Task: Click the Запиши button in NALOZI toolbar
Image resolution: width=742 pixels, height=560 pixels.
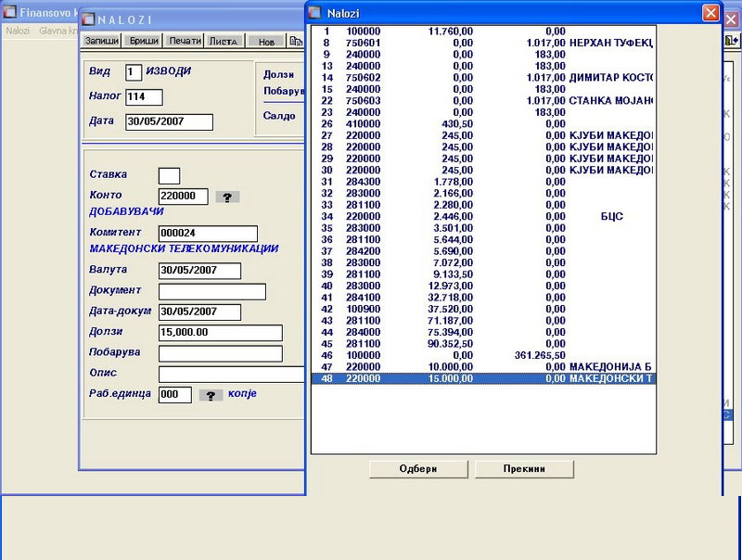Action: pos(101,41)
